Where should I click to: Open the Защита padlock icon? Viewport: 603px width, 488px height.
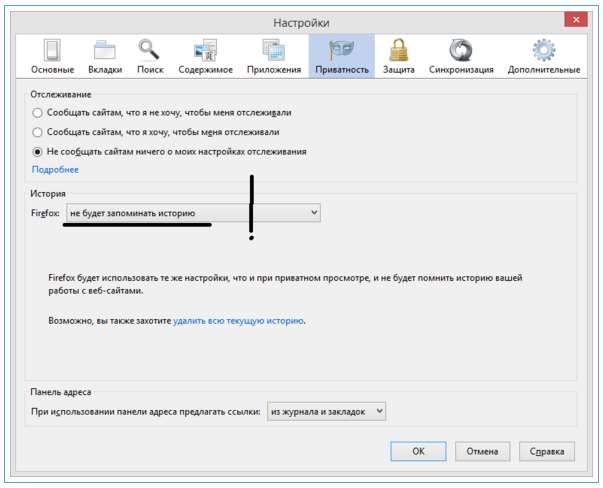coord(400,50)
